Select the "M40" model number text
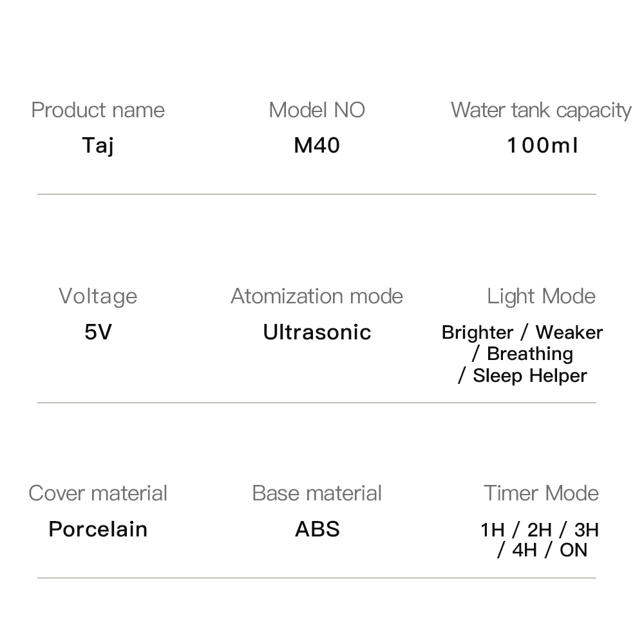 coord(317,146)
